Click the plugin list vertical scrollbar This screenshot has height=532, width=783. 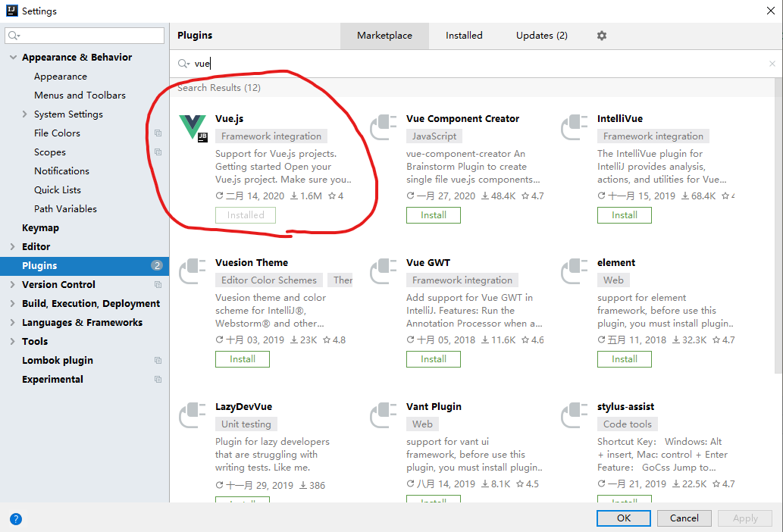click(778, 224)
